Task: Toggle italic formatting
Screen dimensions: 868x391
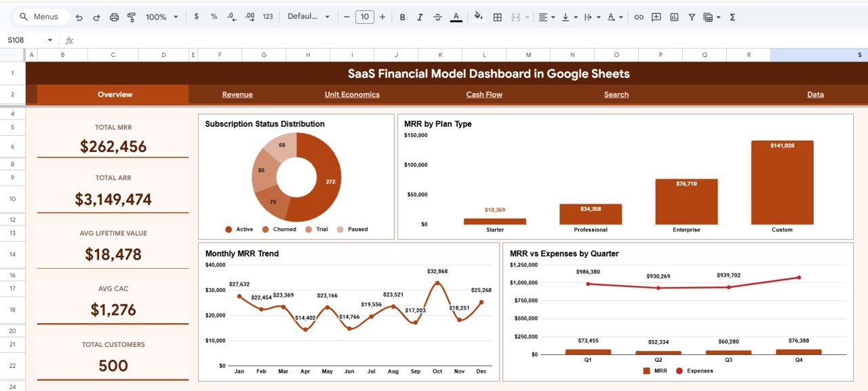Action: coord(420,16)
